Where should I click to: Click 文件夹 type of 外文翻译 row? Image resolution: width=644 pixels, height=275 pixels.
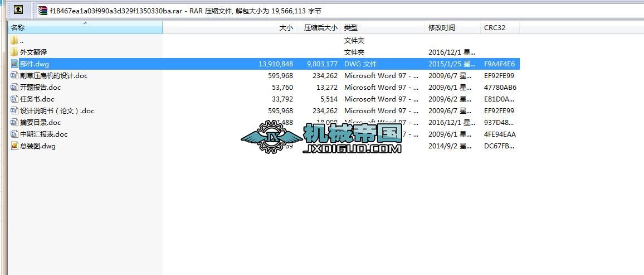point(354,52)
